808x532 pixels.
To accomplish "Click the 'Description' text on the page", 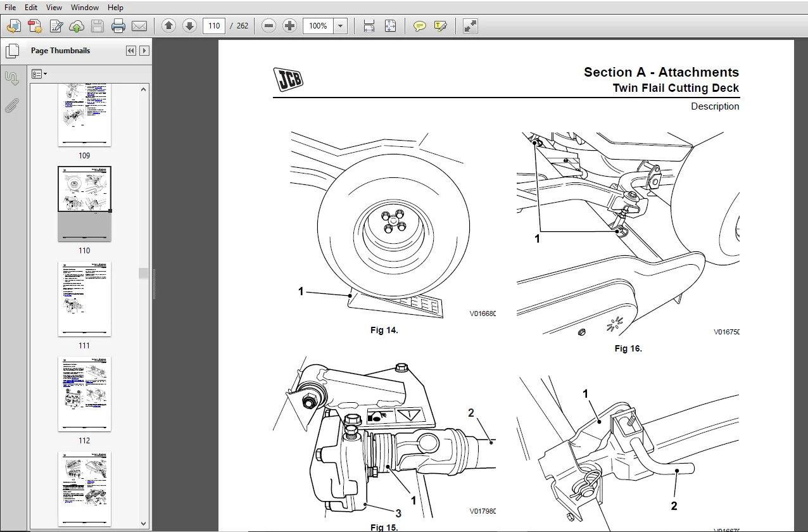I will [715, 106].
